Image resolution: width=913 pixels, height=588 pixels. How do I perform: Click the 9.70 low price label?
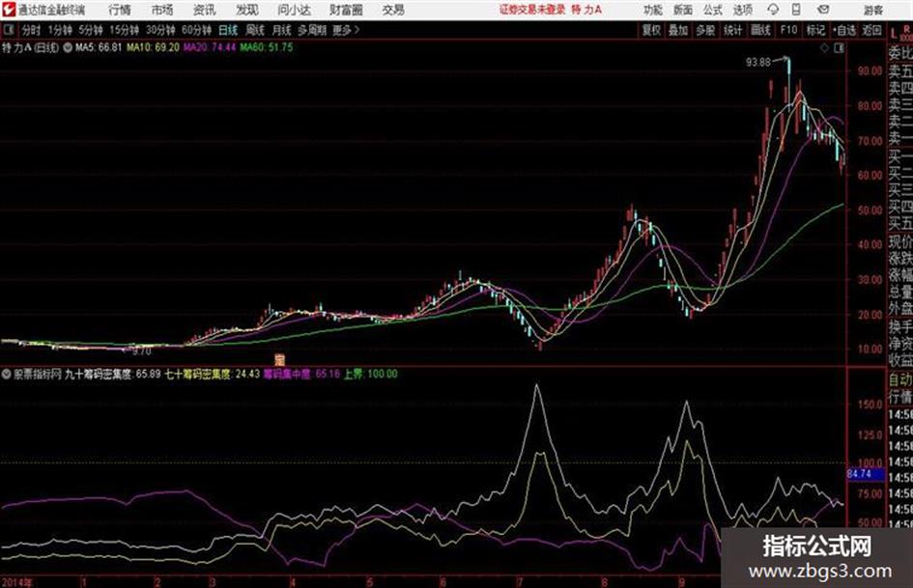coord(141,351)
